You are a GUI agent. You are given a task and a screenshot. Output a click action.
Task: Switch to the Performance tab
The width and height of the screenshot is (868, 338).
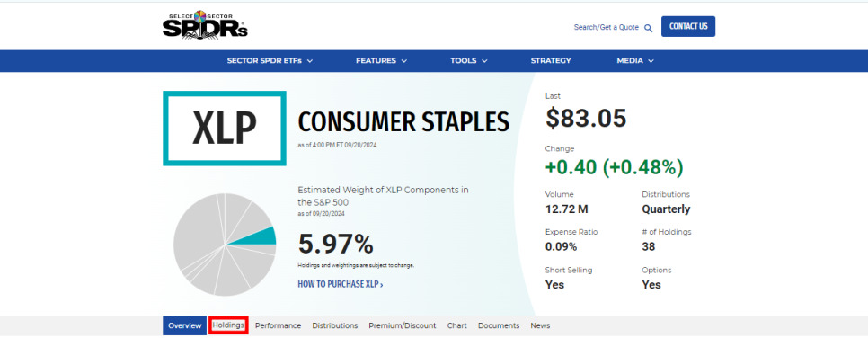[x=278, y=325]
